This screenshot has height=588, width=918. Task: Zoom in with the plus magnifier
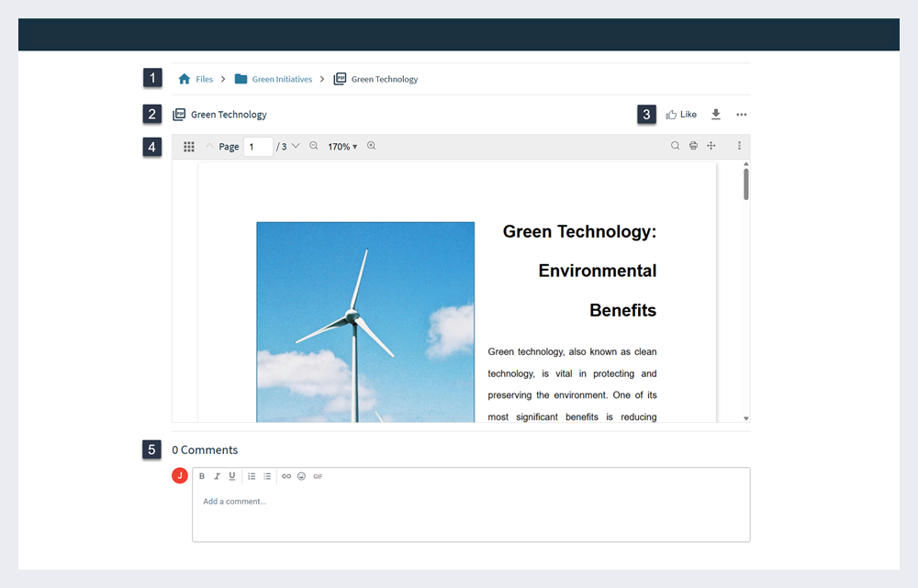coord(371,146)
